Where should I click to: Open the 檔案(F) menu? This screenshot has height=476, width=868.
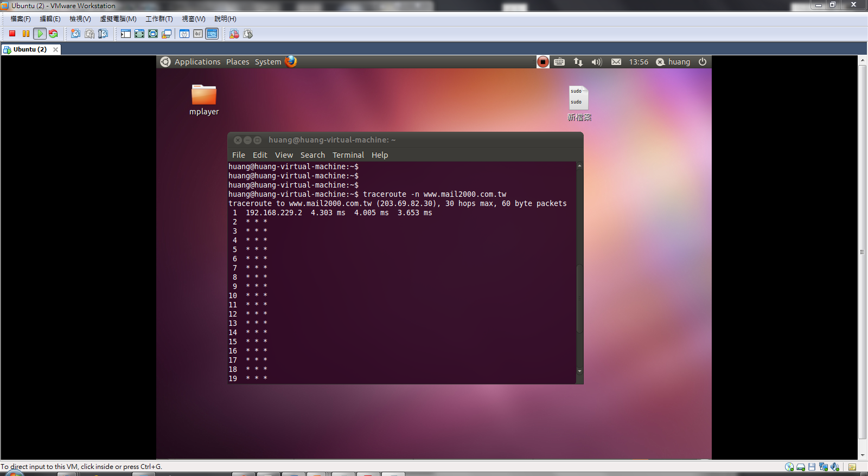click(x=21, y=18)
